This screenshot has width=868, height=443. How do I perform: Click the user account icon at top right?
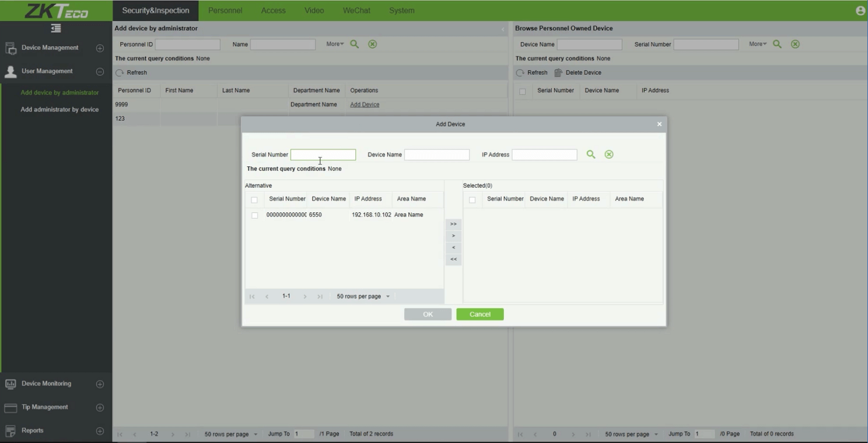tap(860, 11)
